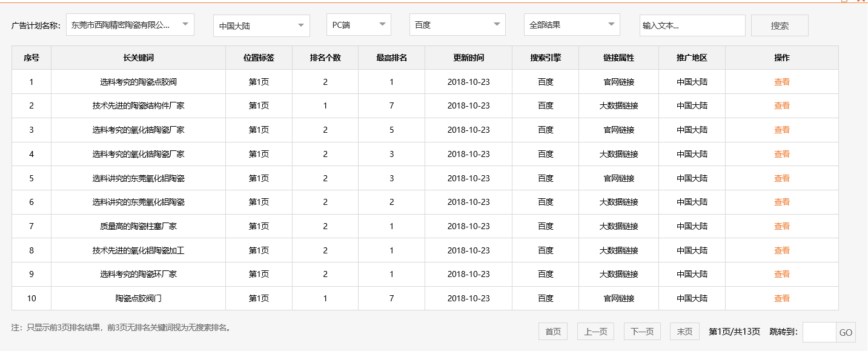Screen dimensions: 868x351
Task: Click the 搜索 search button
Action: pyautogui.click(x=780, y=25)
